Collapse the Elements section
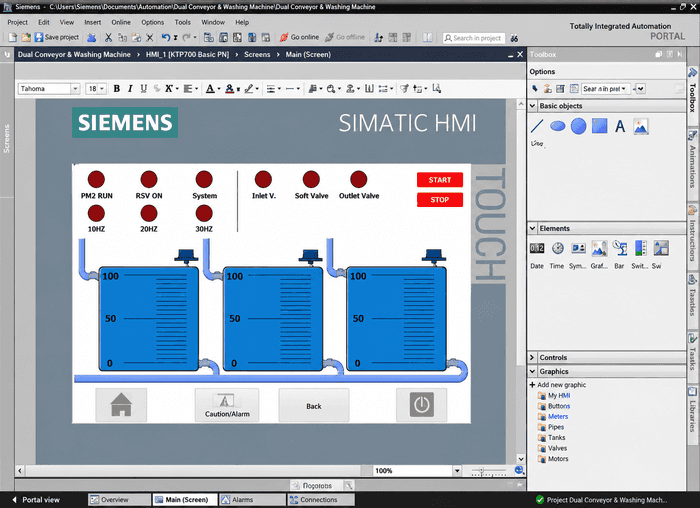 pyautogui.click(x=532, y=228)
